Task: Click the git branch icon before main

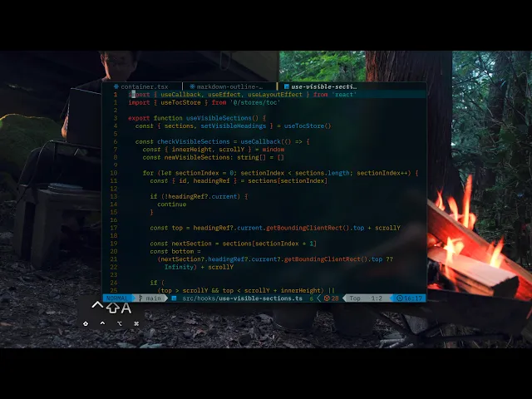Action: click(140, 298)
